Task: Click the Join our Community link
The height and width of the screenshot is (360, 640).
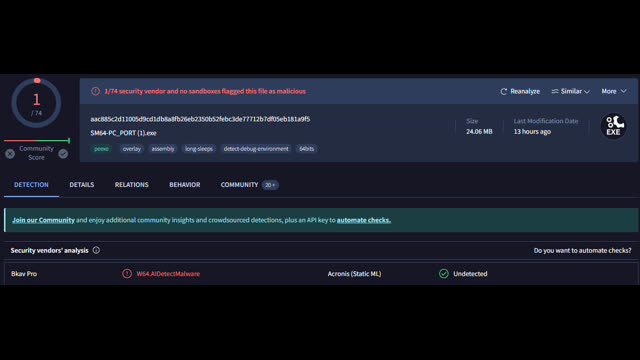Action: point(43,220)
